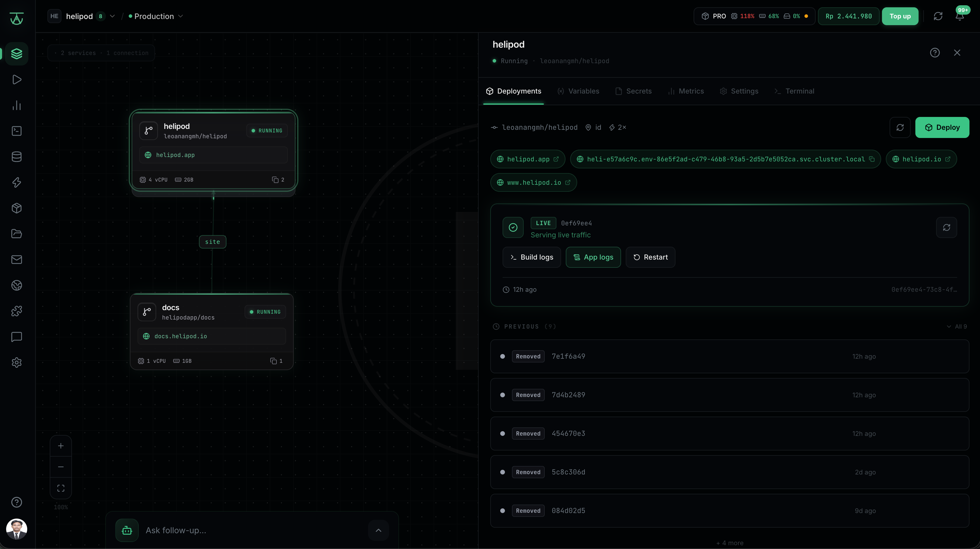Open the package box sidebar icon

[17, 208]
